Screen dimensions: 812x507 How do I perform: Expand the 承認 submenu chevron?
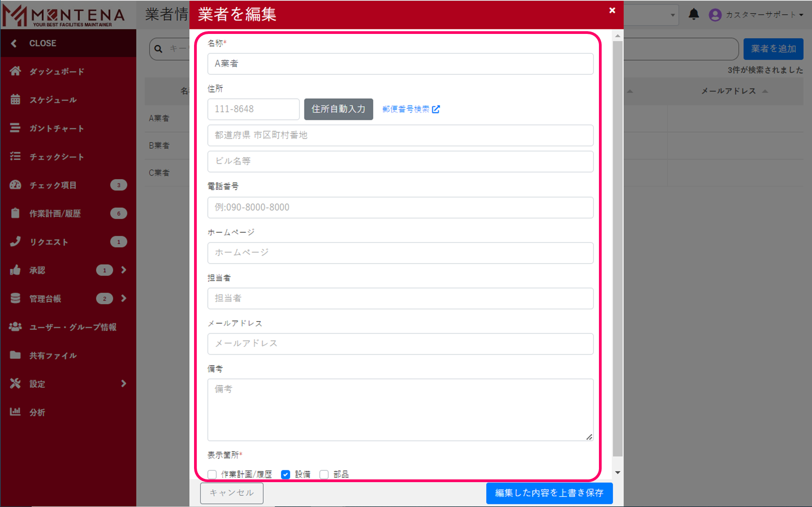pyautogui.click(x=123, y=270)
